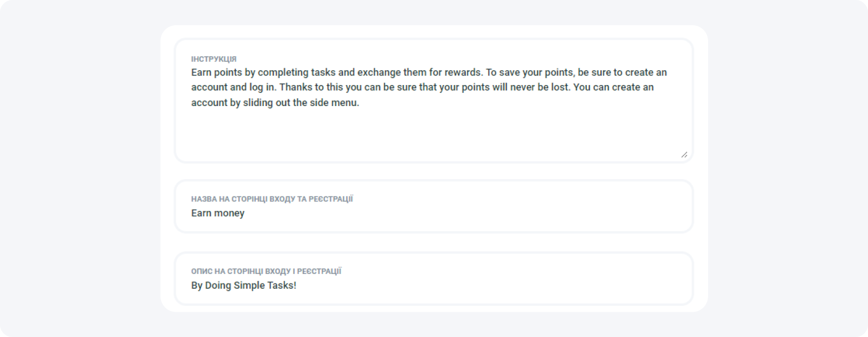The width and height of the screenshot is (868, 337).
Task: Click the word 'sliding' in the instruction text
Action: coord(258,103)
